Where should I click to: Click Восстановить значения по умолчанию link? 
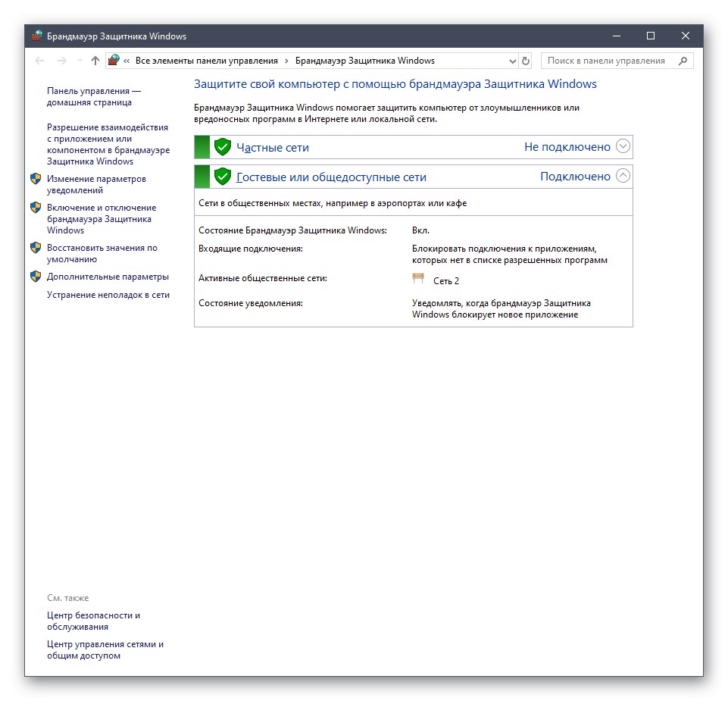pos(102,254)
